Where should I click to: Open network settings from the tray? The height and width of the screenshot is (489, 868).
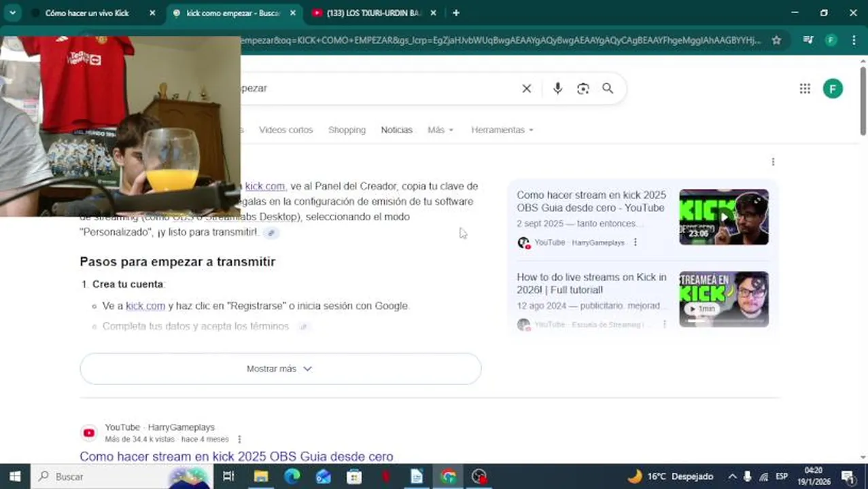click(763, 477)
